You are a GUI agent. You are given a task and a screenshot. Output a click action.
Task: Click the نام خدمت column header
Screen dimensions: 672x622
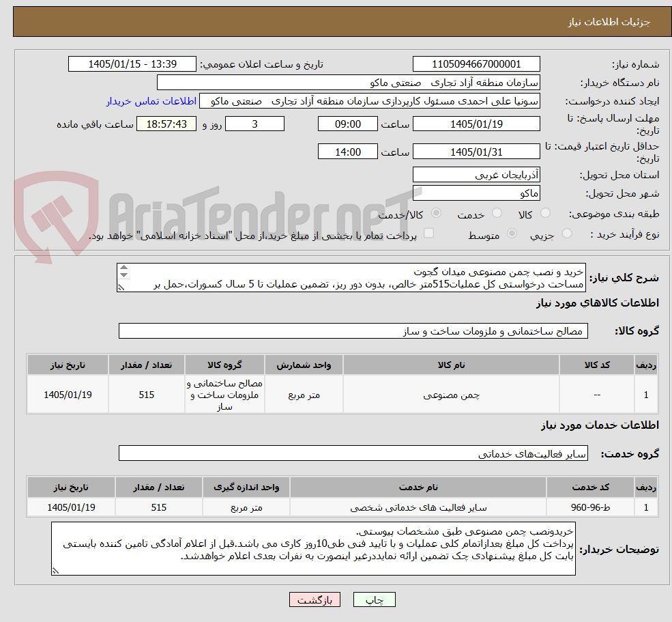click(418, 487)
